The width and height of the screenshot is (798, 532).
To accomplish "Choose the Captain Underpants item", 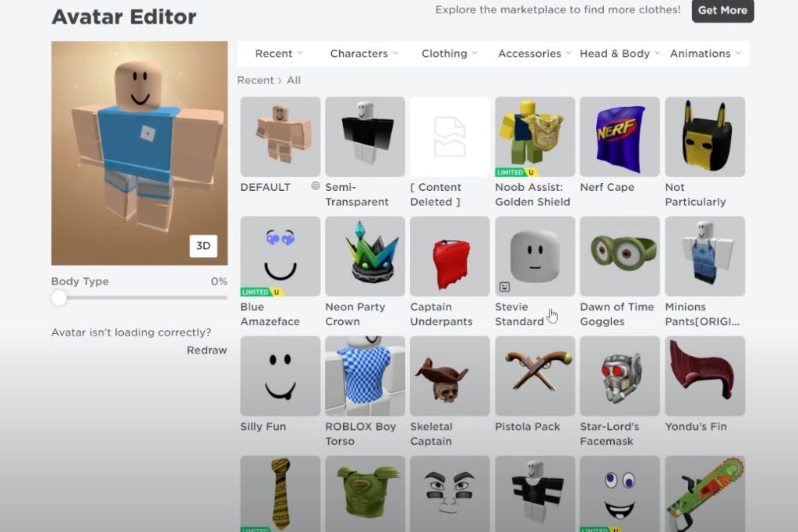I will 450,256.
